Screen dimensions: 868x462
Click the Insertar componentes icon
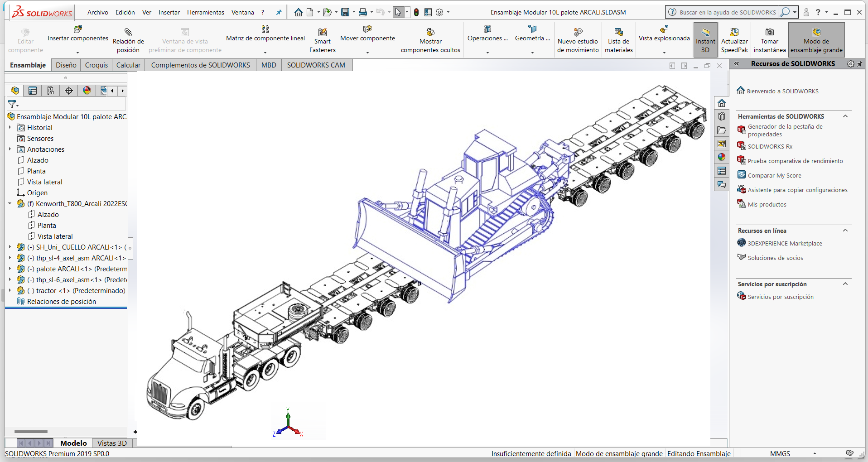tap(77, 30)
